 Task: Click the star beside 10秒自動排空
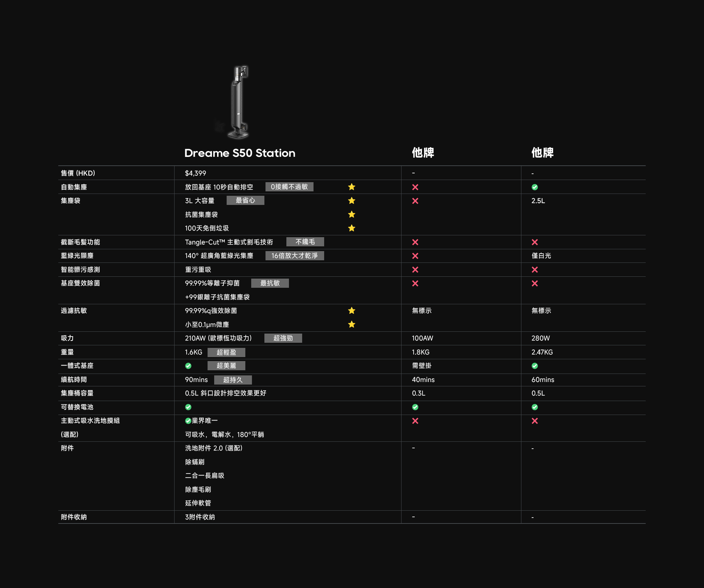pos(352,187)
